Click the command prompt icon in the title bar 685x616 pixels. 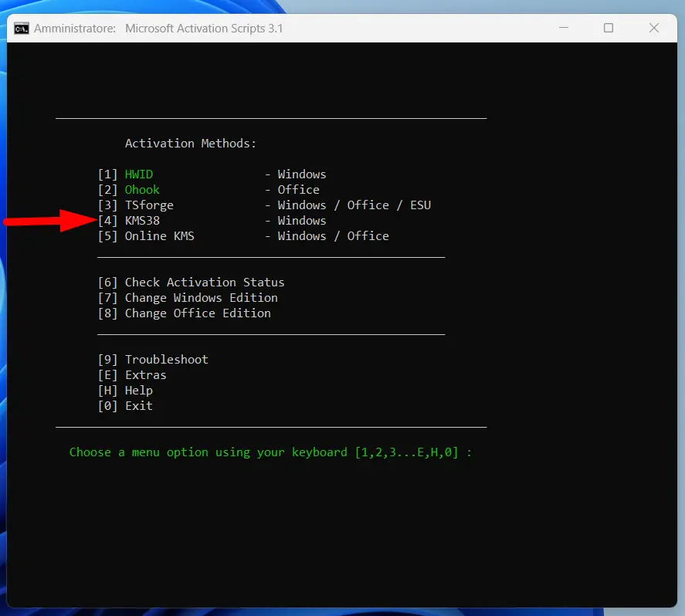[22, 29]
